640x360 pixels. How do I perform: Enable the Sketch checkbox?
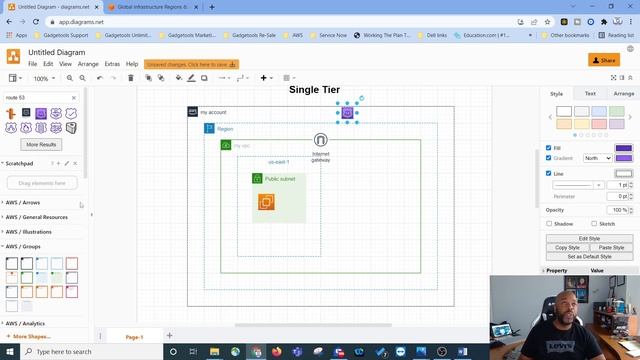point(594,224)
